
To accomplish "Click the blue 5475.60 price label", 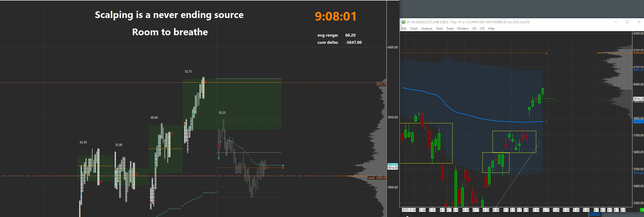I will [638, 173].
